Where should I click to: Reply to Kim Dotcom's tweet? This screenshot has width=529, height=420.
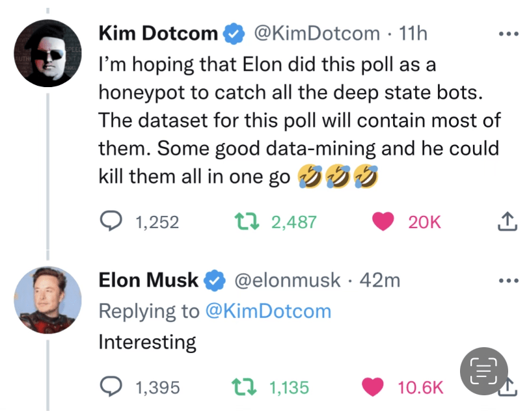click(x=112, y=222)
